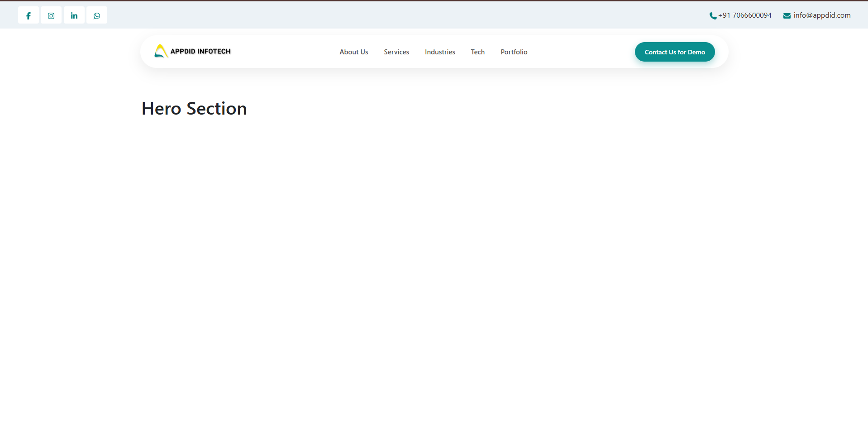Click the Appdid triangular logo mark
The width and height of the screenshot is (868, 433).
click(x=161, y=51)
